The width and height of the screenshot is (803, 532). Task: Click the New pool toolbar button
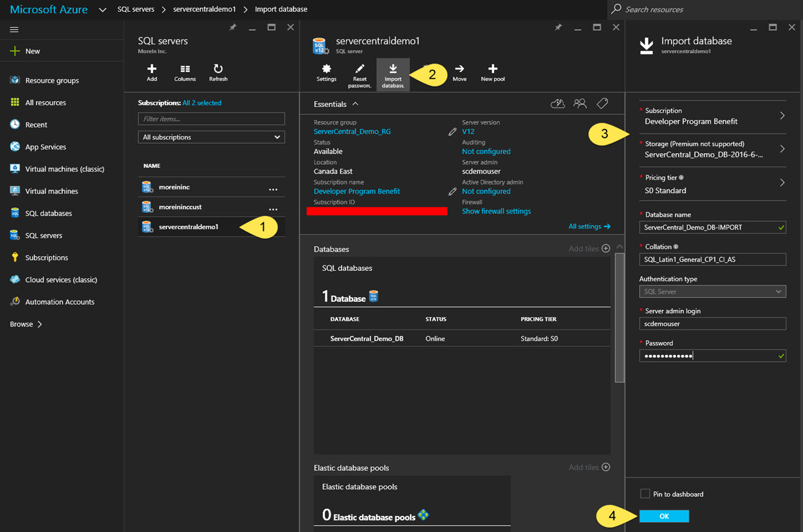point(493,73)
